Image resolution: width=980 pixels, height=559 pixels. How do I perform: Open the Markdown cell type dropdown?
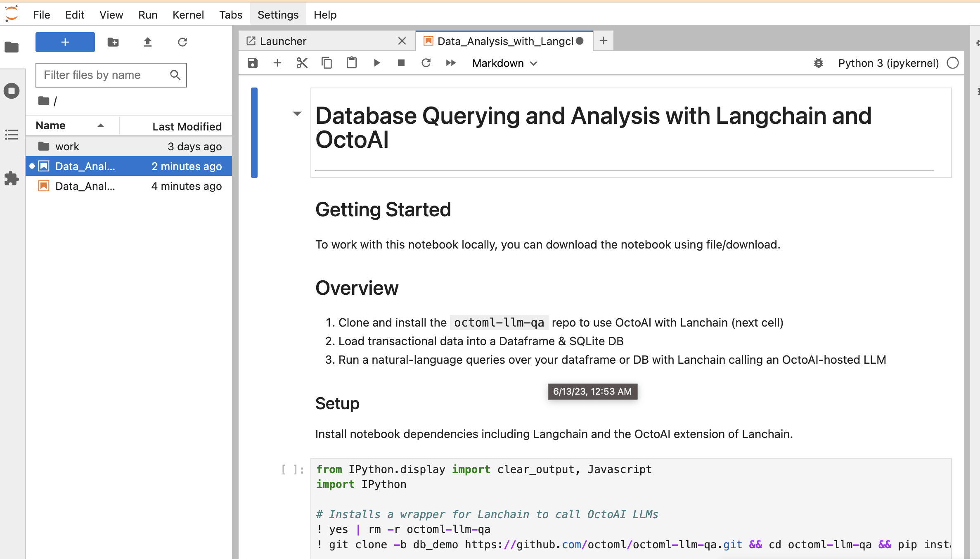(504, 63)
